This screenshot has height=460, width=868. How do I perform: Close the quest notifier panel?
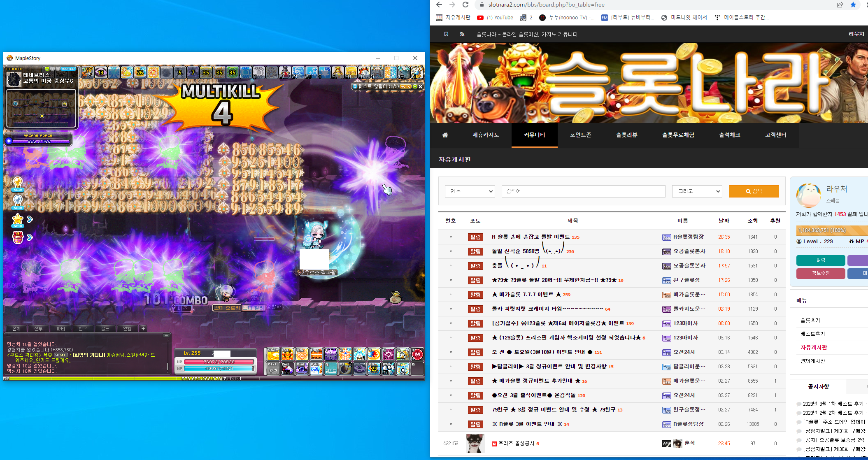point(421,86)
